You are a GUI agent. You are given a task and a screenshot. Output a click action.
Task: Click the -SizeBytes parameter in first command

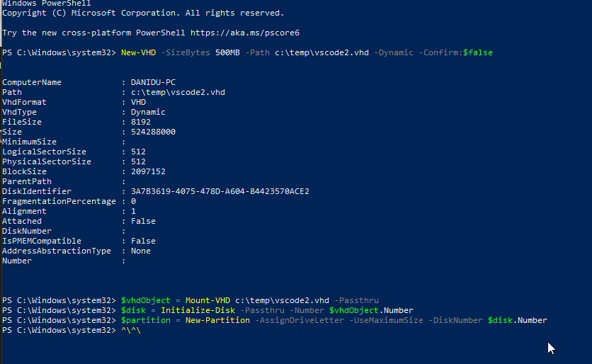(x=186, y=52)
